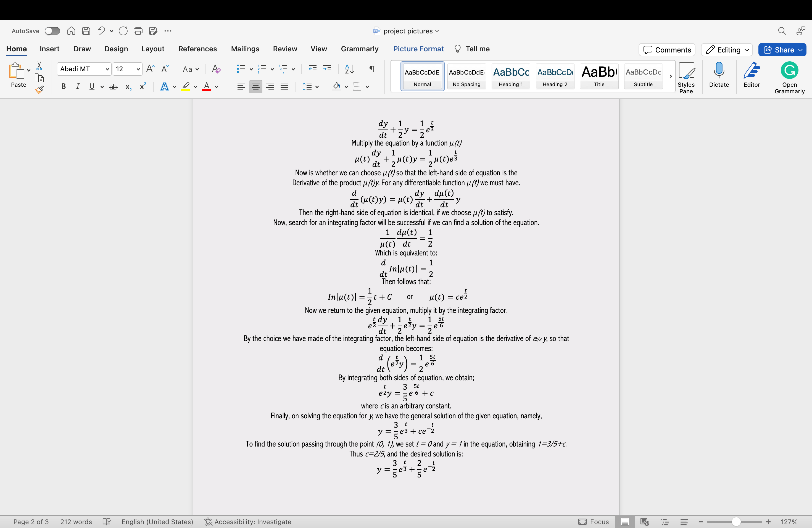Expand the font size 12 dropdown
This screenshot has height=528, width=812.
[138, 69]
